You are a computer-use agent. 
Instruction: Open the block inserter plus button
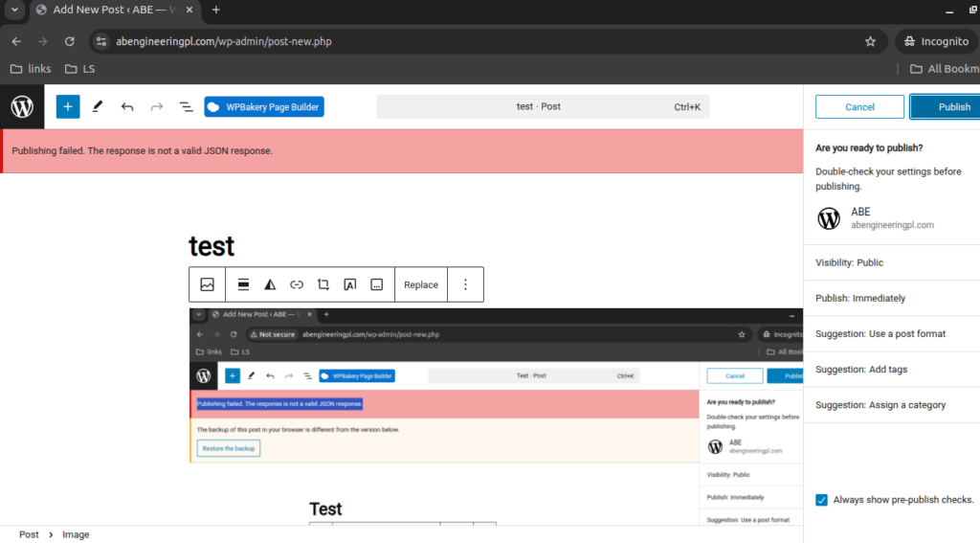[67, 107]
